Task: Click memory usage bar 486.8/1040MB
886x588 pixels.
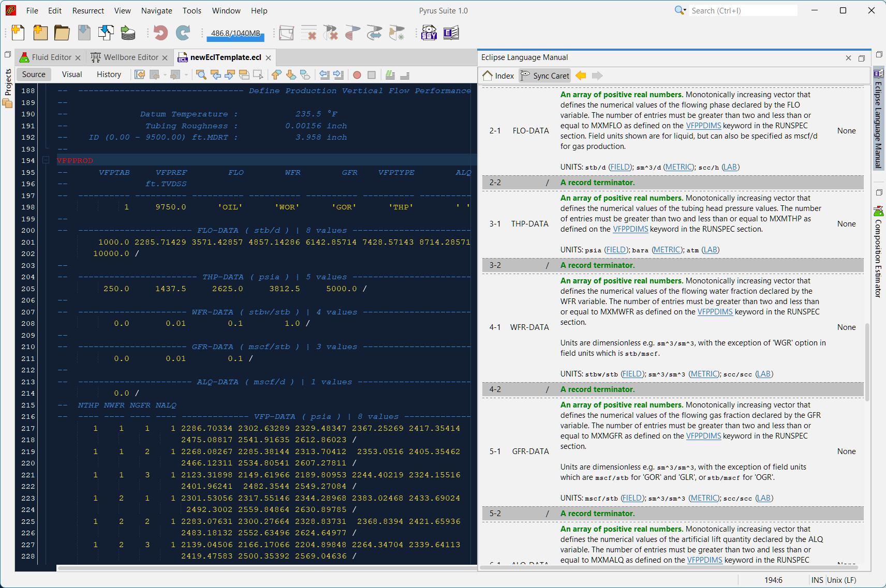Action: (235, 34)
